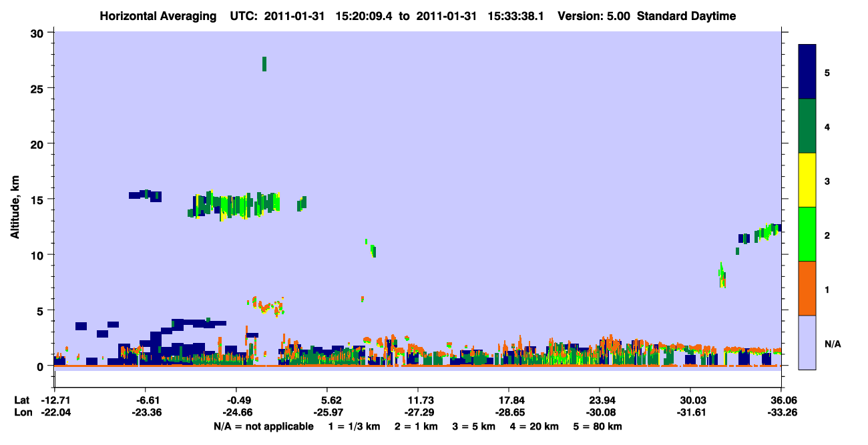Screen dimensions: 868x445
Task: Click longitude value -23.36
Action: pyautogui.click(x=146, y=413)
